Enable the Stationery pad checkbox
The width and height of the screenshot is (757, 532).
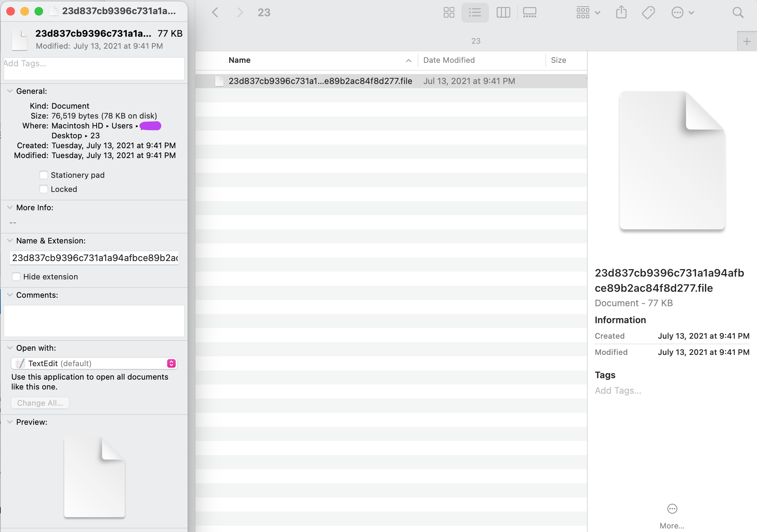(x=44, y=175)
